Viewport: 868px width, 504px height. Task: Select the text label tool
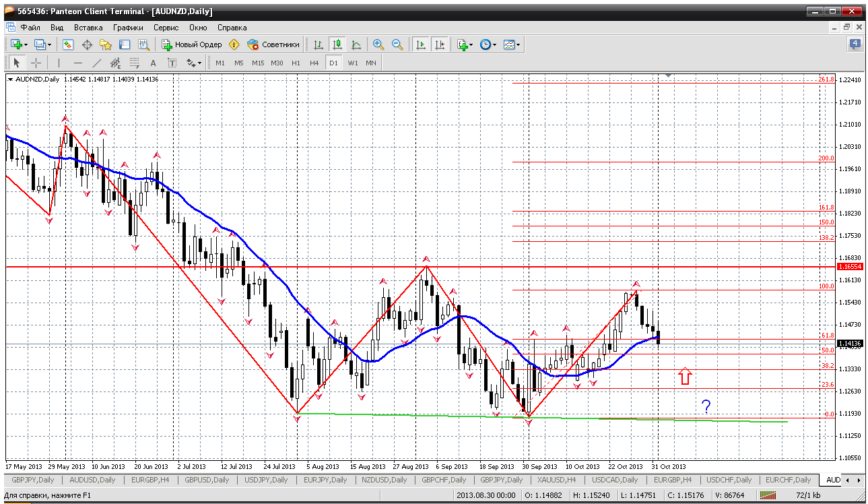pyautogui.click(x=172, y=63)
